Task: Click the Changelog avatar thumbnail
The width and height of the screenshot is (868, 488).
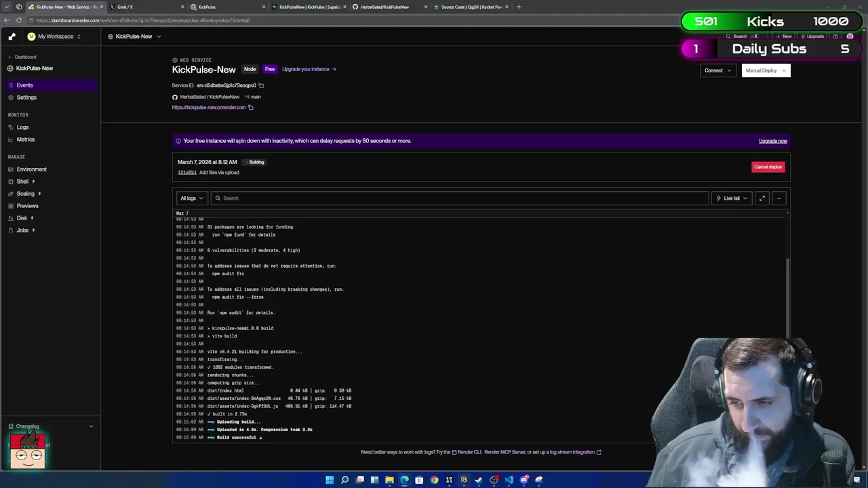Action: point(28,451)
